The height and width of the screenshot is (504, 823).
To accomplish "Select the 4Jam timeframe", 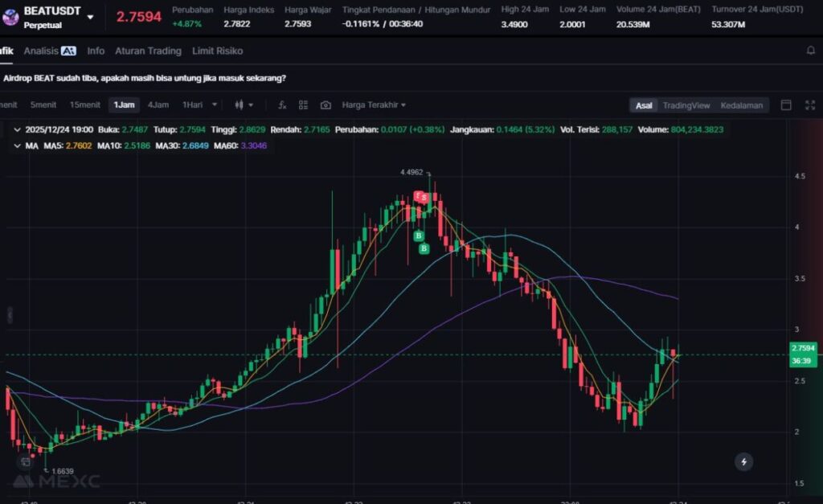I will tap(158, 105).
